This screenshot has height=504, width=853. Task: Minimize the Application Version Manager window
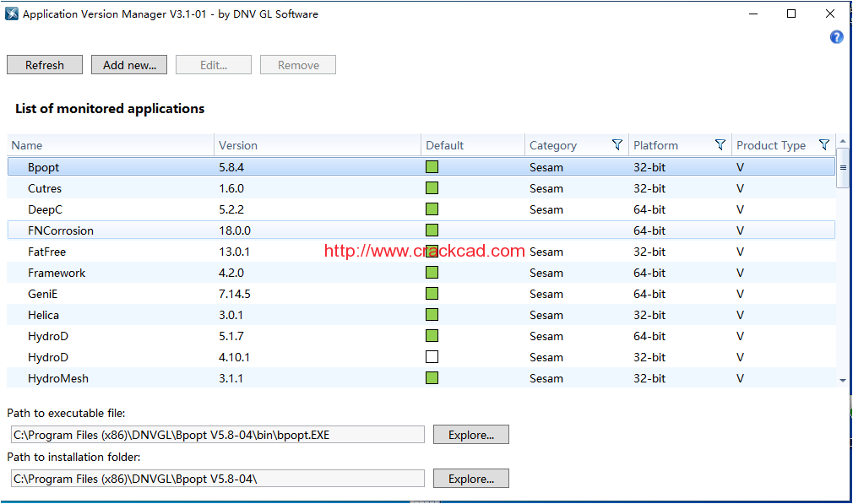point(752,14)
